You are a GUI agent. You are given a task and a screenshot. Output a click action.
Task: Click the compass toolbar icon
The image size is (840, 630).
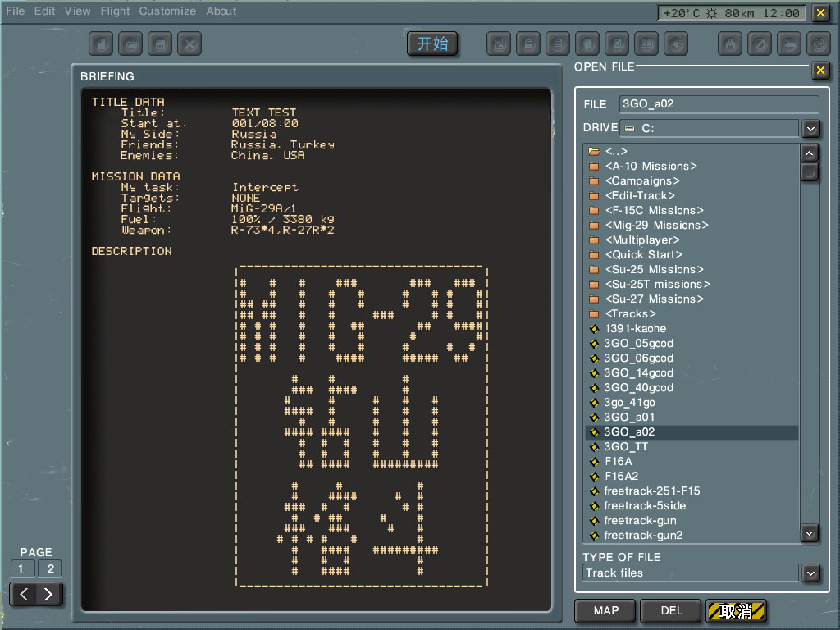pyautogui.click(x=760, y=43)
